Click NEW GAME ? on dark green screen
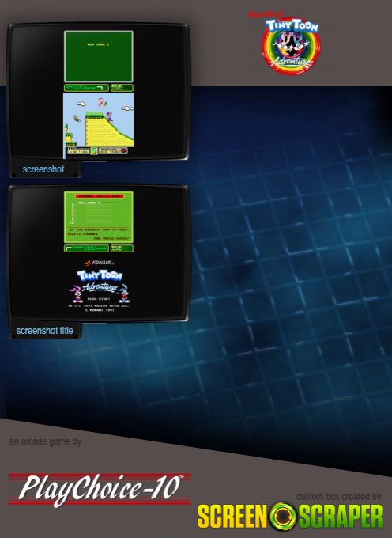This screenshot has width=392, height=538. [98, 44]
